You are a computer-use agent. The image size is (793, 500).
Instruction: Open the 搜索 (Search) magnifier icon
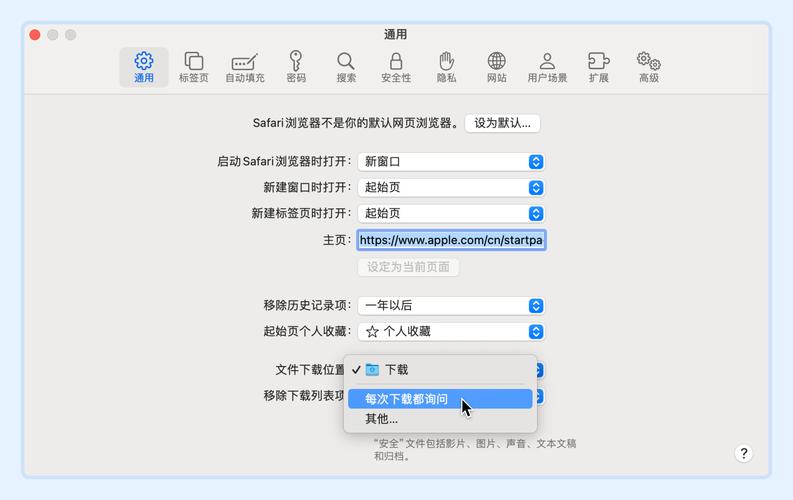click(346, 67)
